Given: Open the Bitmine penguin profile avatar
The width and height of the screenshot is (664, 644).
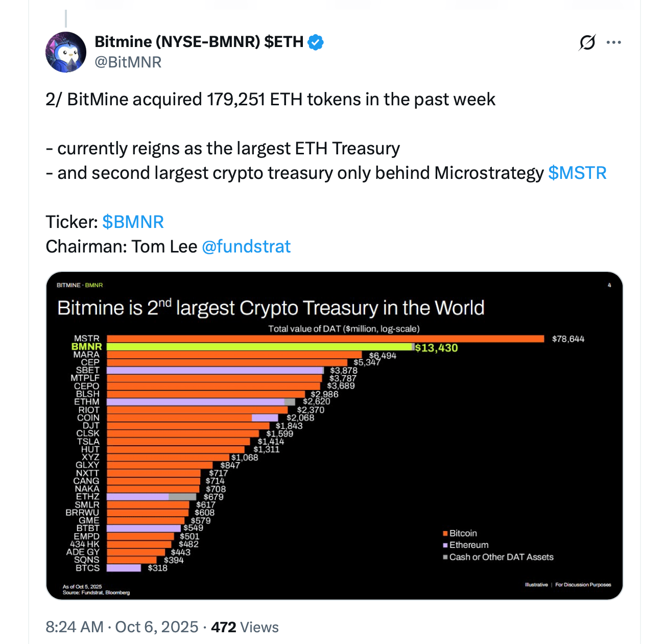Looking at the screenshot, I should click(x=66, y=52).
